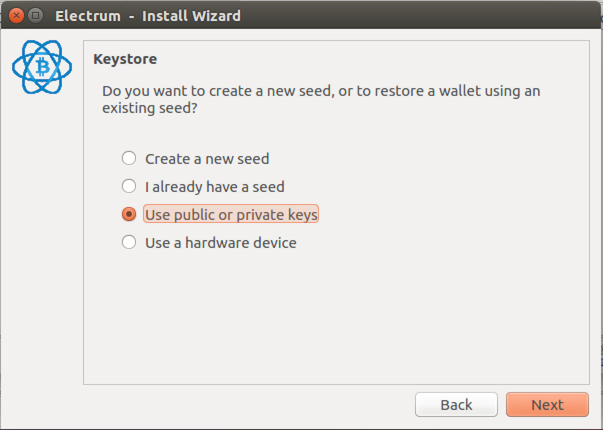Click the Bitcoin symbol inside the logo
This screenshot has width=603, height=430.
[43, 67]
